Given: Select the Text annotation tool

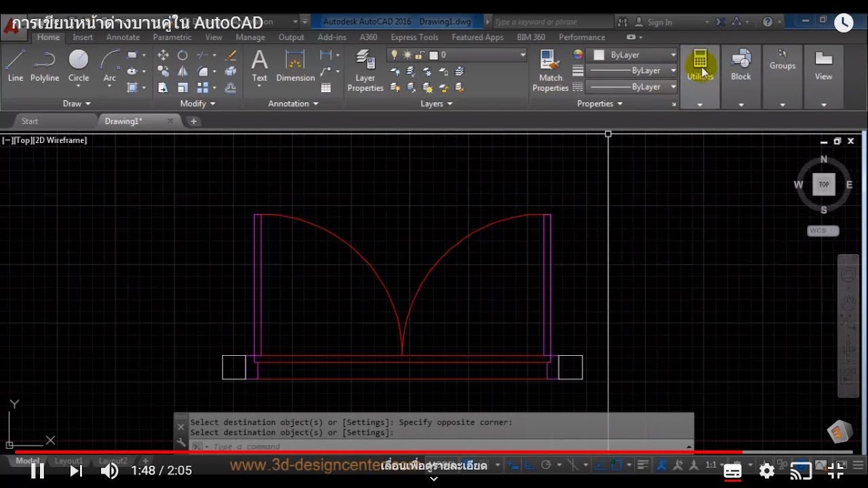Looking at the screenshot, I should [260, 66].
